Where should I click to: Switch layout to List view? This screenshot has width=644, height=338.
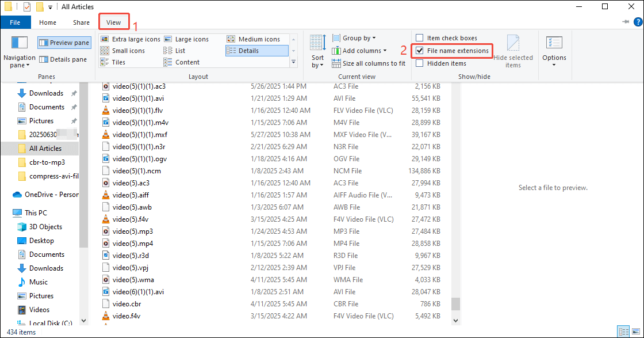[174, 51]
